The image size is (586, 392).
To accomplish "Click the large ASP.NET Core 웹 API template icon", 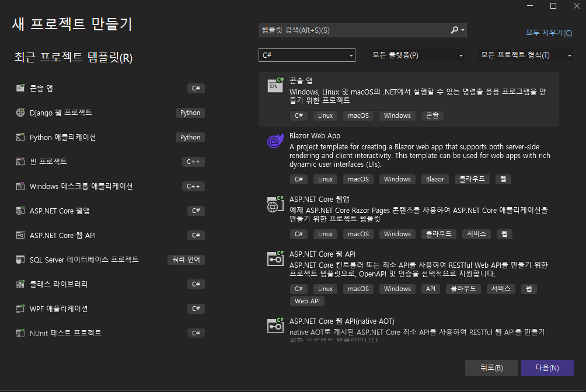I will (275, 258).
